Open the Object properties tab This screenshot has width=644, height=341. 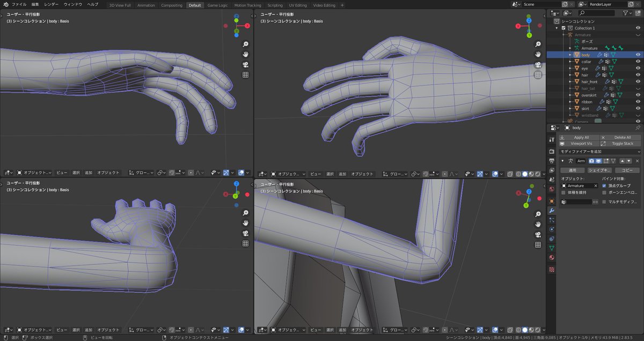[552, 201]
